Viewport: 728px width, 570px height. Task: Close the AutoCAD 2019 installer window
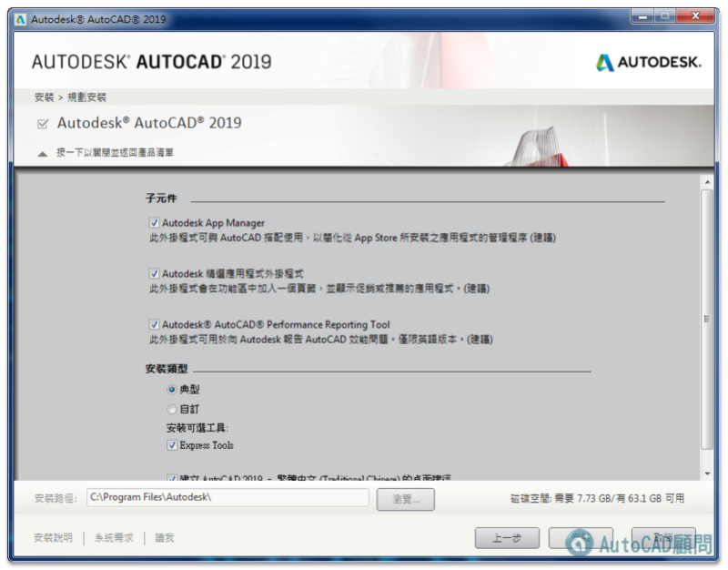(x=695, y=16)
